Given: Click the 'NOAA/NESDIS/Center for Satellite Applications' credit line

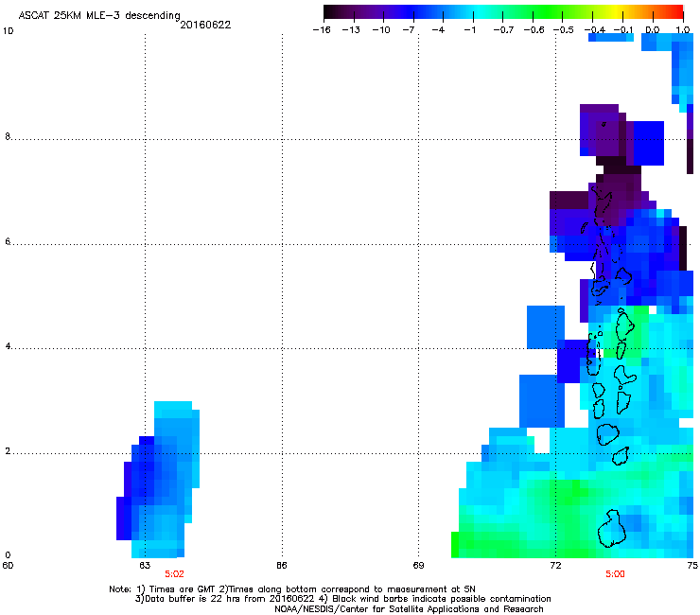Looking at the screenshot, I should 409,608.
